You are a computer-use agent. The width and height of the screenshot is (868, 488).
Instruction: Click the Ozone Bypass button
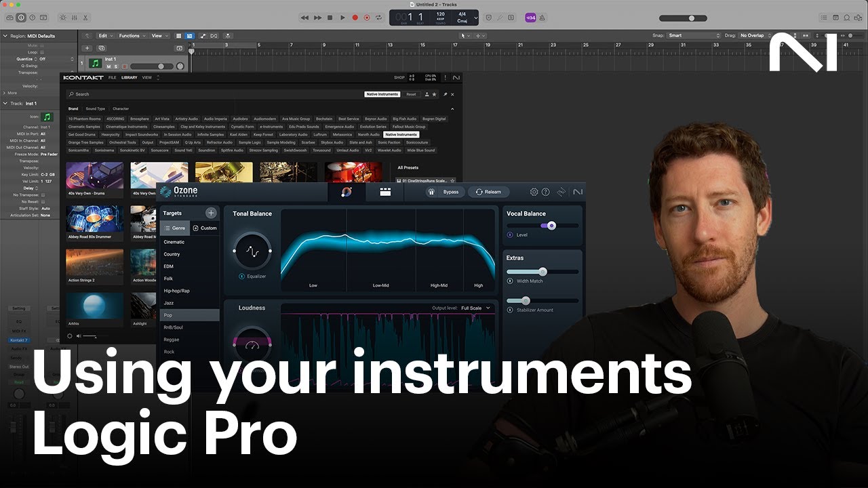tap(446, 192)
